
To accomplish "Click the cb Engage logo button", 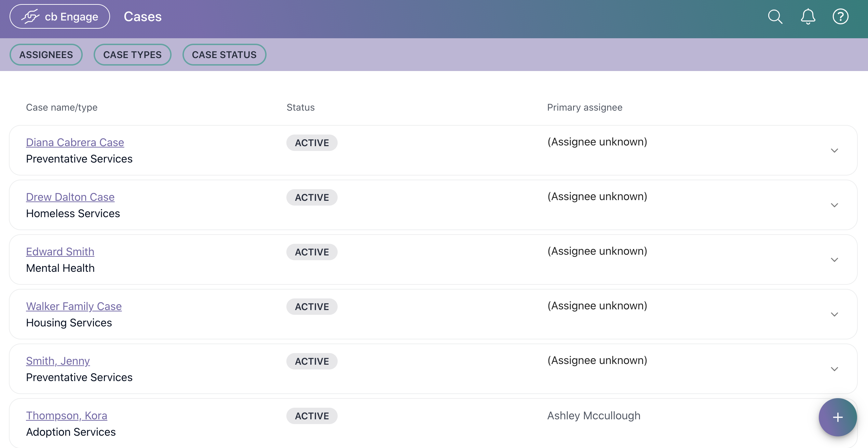I will click(60, 16).
